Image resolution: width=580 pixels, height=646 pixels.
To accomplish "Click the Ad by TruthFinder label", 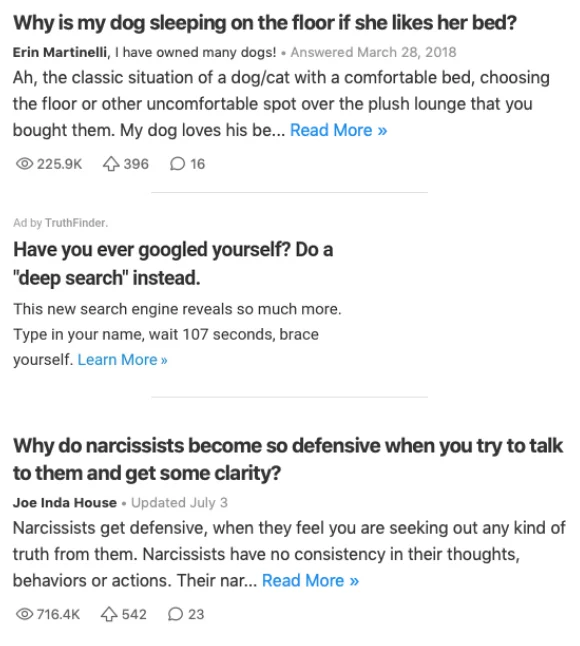I will coord(60,223).
